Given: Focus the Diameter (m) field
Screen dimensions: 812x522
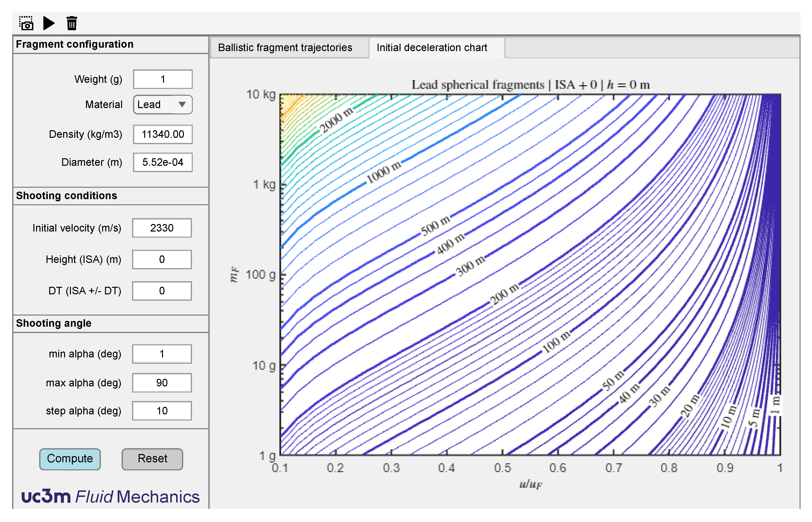Looking at the screenshot, I should coord(163,162).
